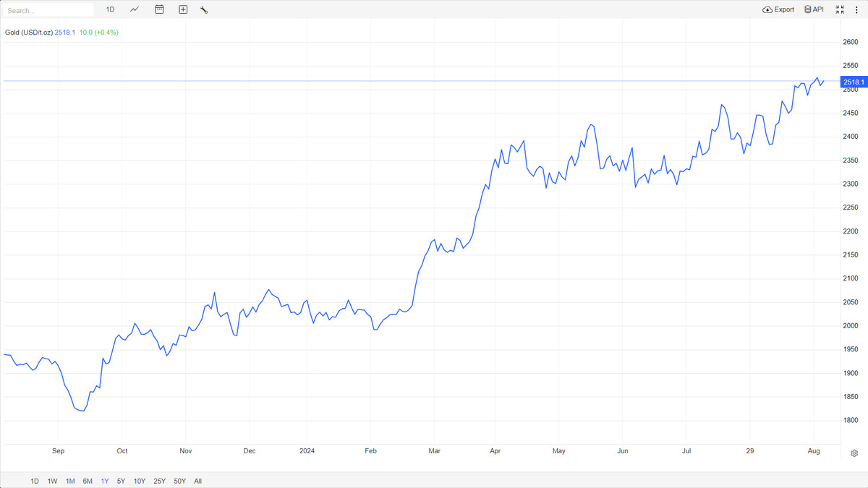Open the wrench chart tools icon
The image size is (868, 488).
pyautogui.click(x=204, y=9)
